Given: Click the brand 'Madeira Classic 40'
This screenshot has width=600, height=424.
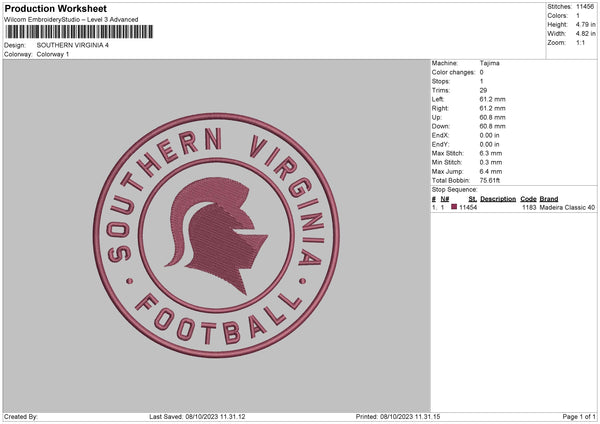Looking at the screenshot, I should 567,207.
